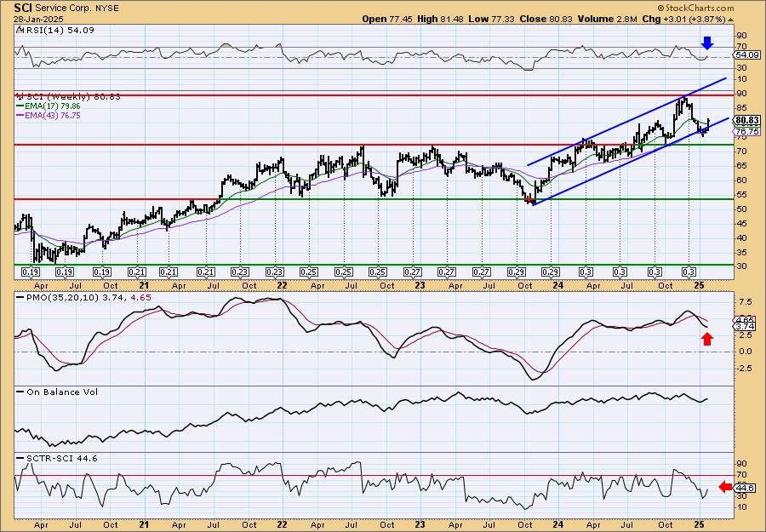This screenshot has width=766, height=532.
Task: Click the 44.6 SCTR value tag on right axis
Action: coord(745,488)
